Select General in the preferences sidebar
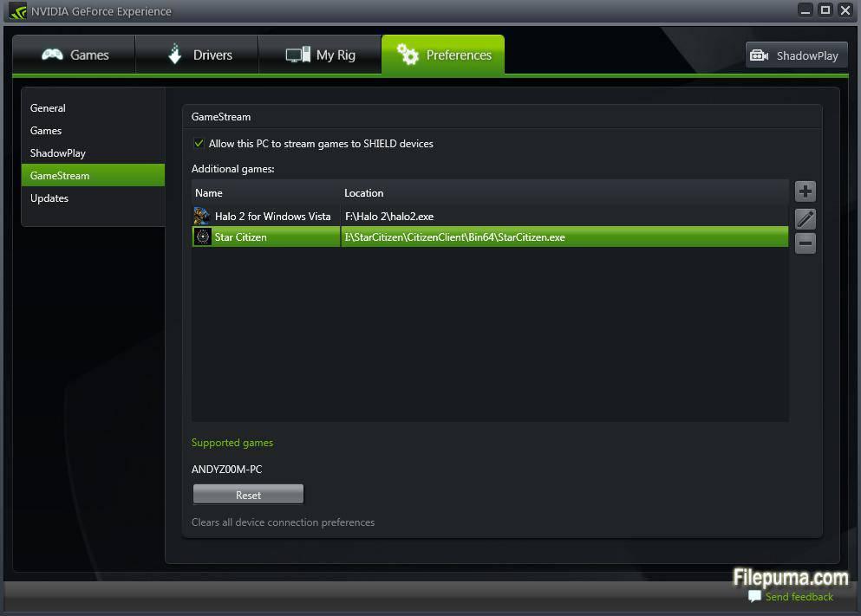This screenshot has height=616, width=861. [x=93, y=108]
